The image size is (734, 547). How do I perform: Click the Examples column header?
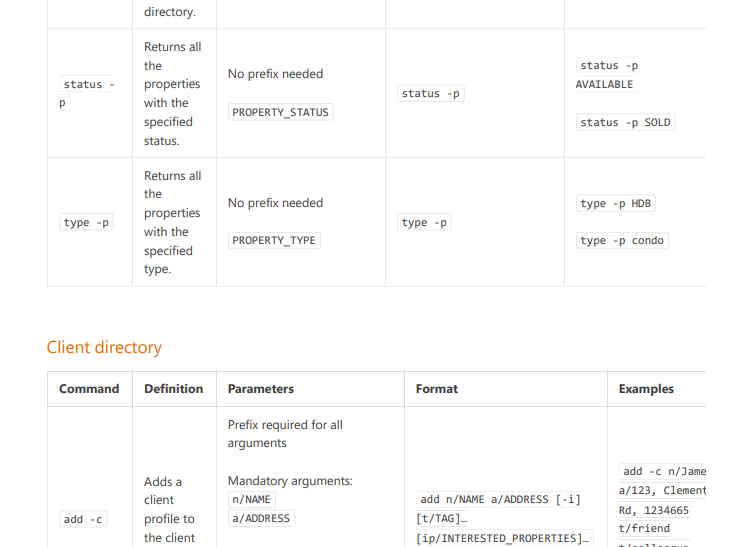(646, 389)
